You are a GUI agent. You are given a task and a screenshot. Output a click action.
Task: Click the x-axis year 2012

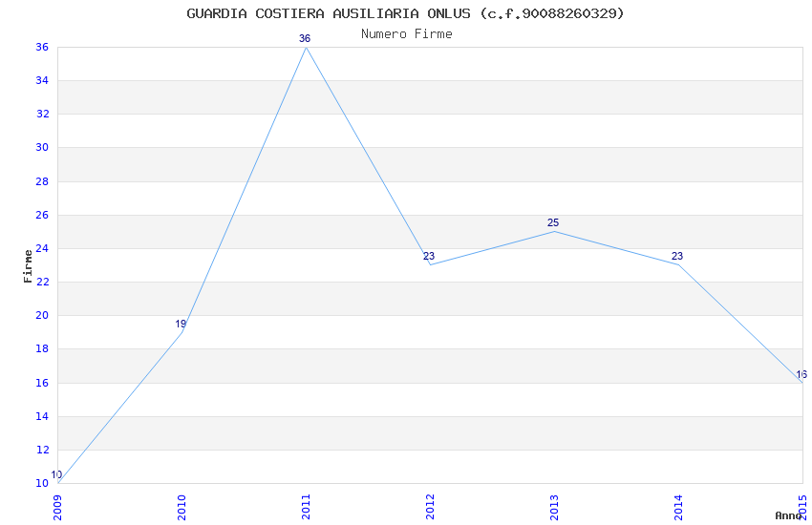click(430, 508)
